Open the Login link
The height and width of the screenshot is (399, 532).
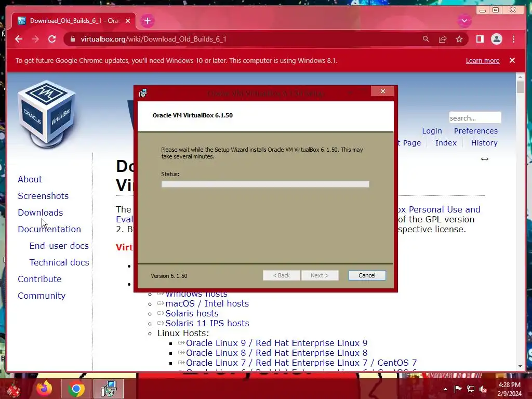pyautogui.click(x=432, y=131)
